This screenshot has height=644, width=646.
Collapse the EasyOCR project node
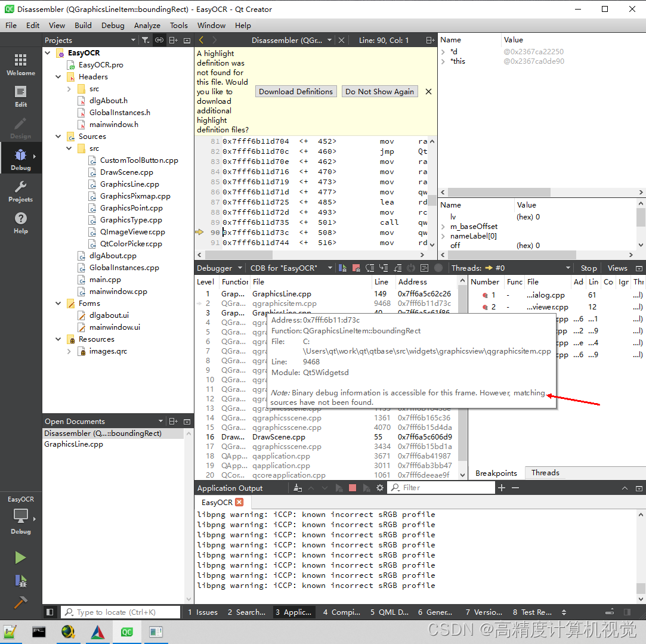[x=48, y=52]
